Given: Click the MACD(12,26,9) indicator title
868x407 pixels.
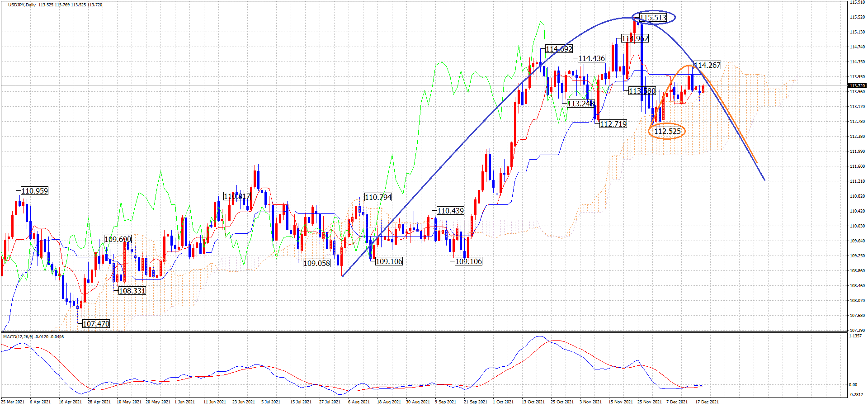Looking at the screenshot, I should tap(33, 336).
